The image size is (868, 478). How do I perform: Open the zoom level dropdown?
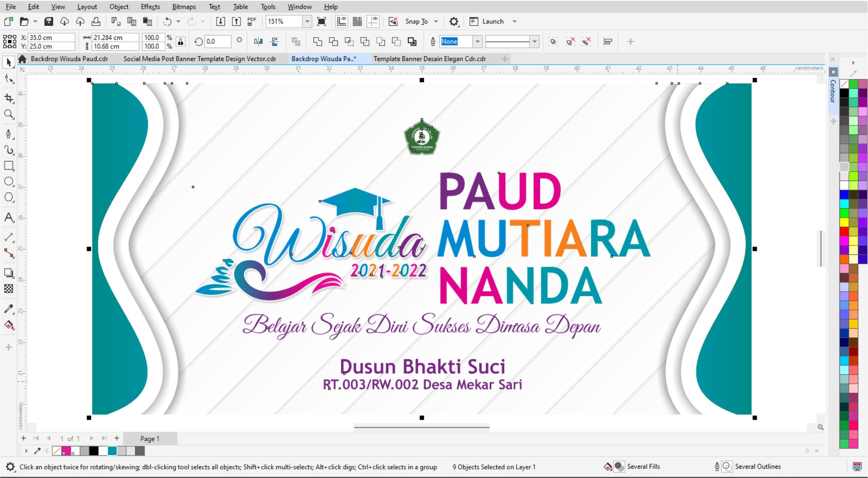[307, 21]
